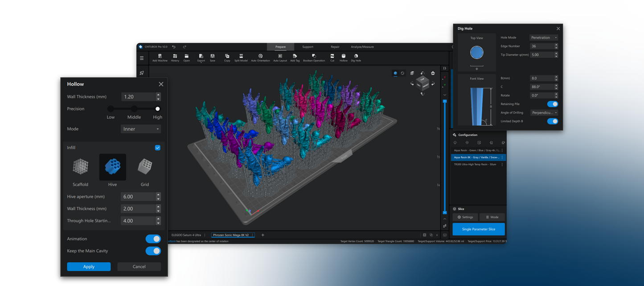Click the home view icon in viewport

[433, 73]
